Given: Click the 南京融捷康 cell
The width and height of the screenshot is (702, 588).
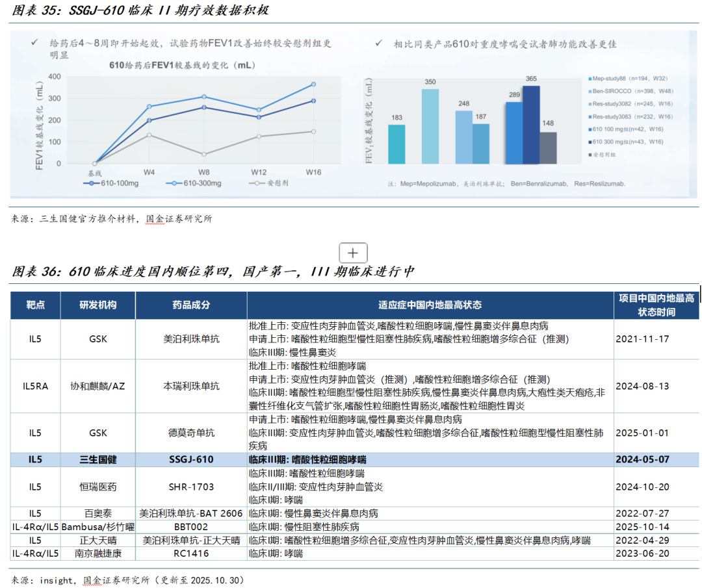Looking at the screenshot, I should coord(98,554).
